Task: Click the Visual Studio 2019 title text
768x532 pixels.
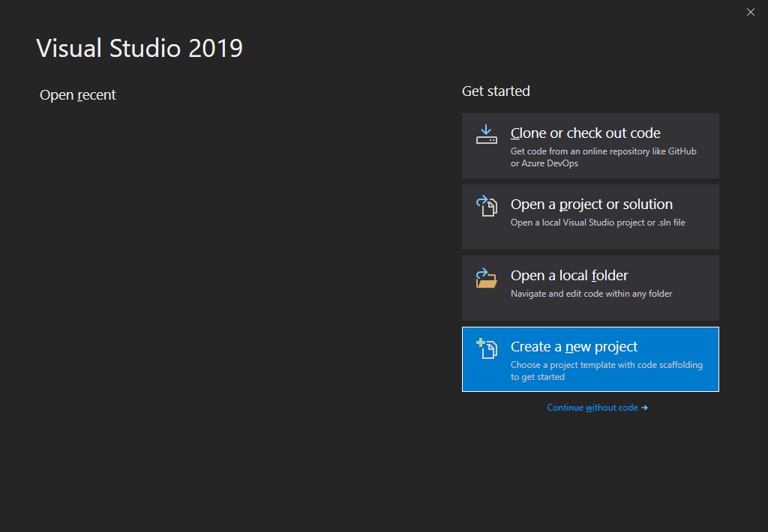Action: pyautogui.click(x=139, y=48)
